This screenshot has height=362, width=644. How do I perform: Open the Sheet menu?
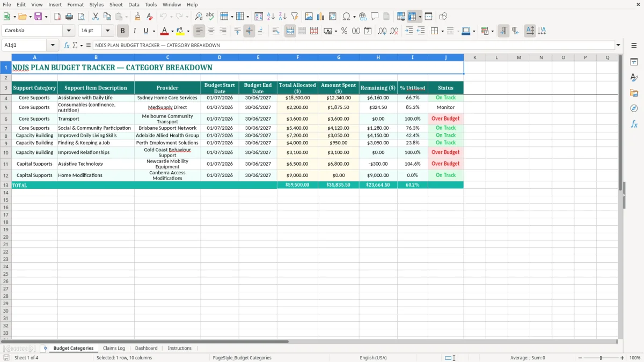coord(116,4)
